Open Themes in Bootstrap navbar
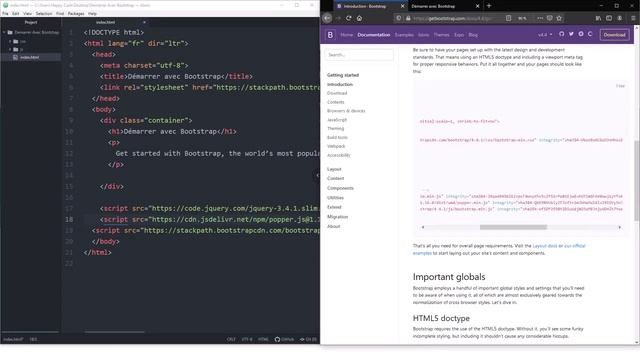The height and width of the screenshot is (360, 640). click(x=441, y=35)
